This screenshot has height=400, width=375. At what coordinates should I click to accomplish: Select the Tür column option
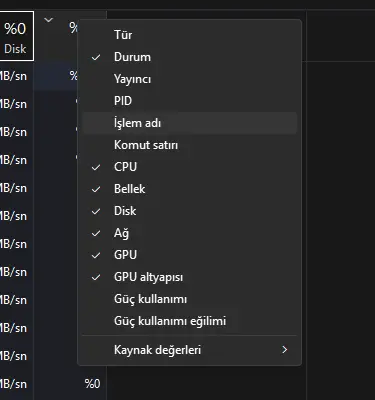(189, 35)
